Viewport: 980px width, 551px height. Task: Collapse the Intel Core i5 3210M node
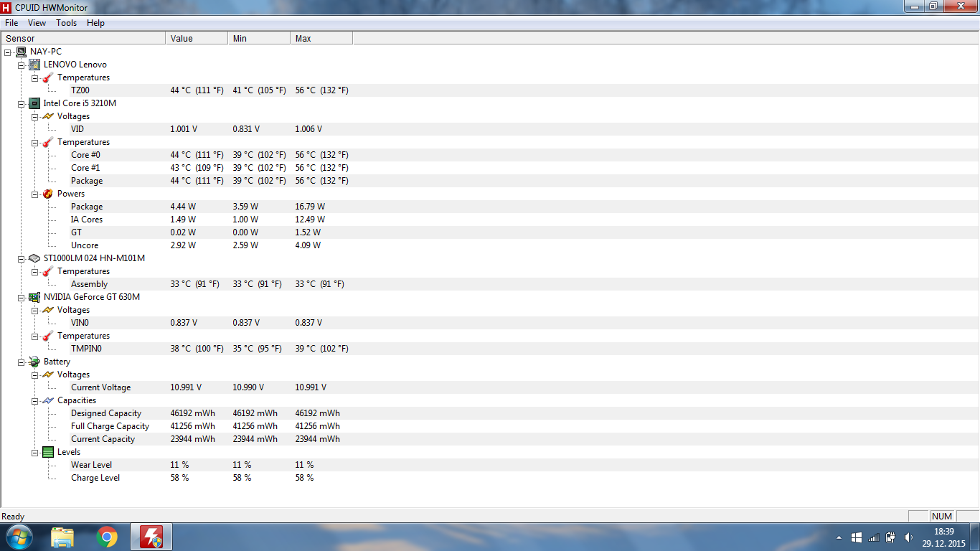pyautogui.click(x=21, y=103)
